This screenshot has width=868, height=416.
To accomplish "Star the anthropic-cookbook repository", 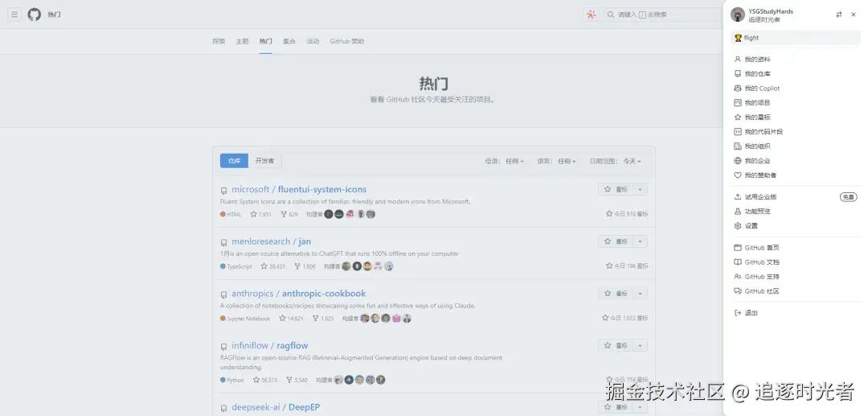I will coord(616,294).
